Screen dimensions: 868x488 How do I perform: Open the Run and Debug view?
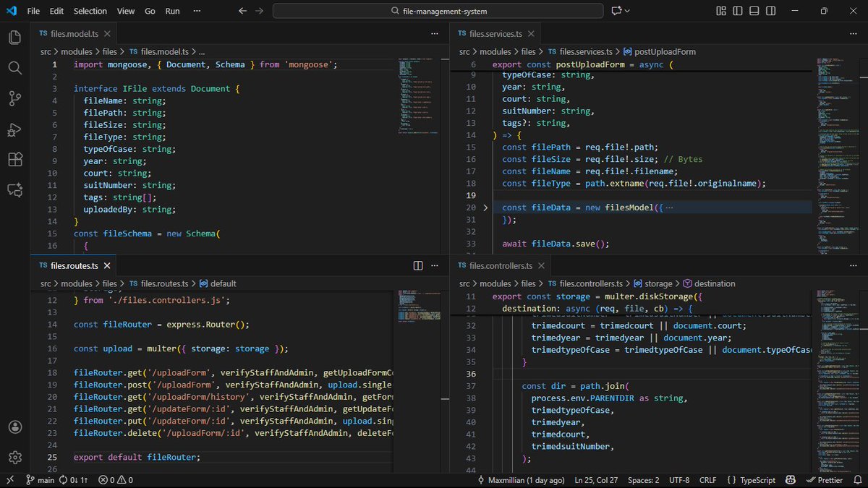(14, 129)
